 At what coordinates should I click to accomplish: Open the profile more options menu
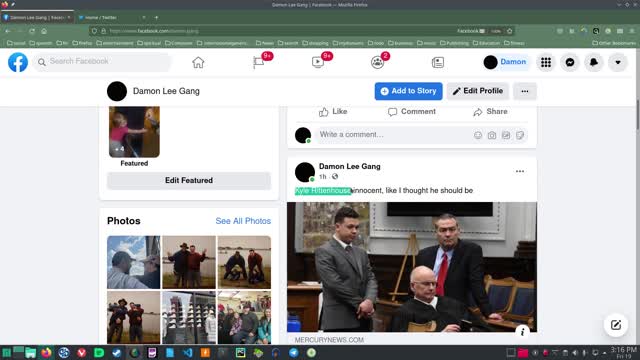(525, 91)
